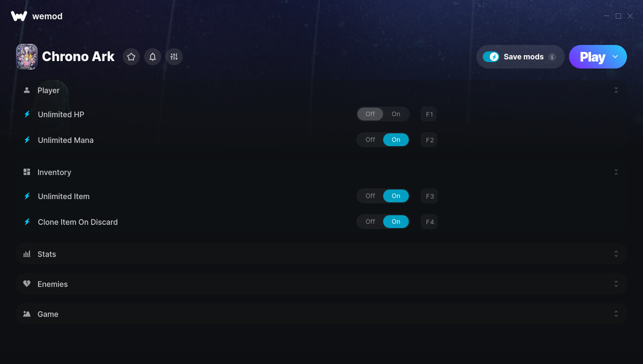Open notifications bell icon for Chrono Ark
Screen dimensions: 643x364
[x=153, y=57]
